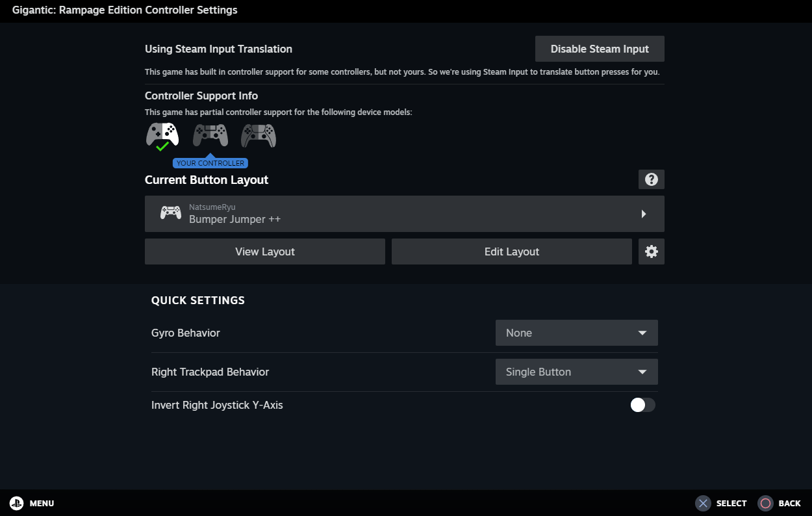Click the PlayStation logo Menu icon
The height and width of the screenshot is (516, 812).
[16, 503]
